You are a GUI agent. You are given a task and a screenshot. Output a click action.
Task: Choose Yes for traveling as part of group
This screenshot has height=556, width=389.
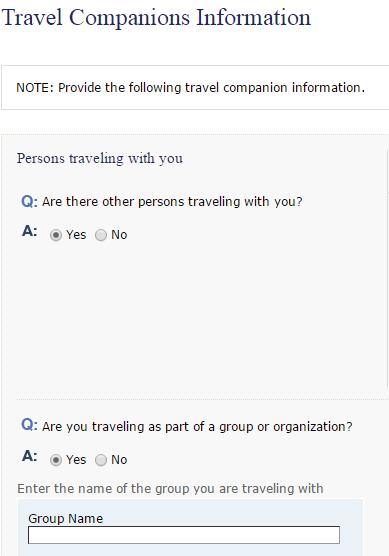pyautogui.click(x=56, y=460)
